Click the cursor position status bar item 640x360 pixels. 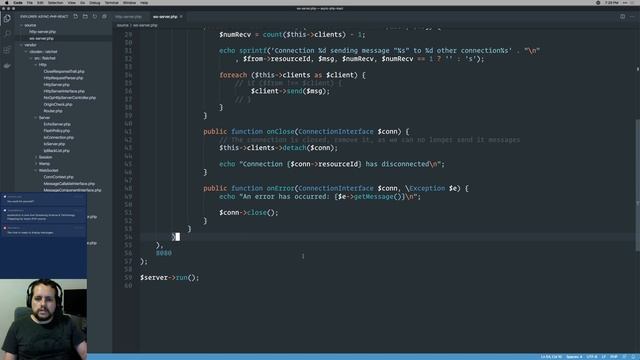[551, 357]
